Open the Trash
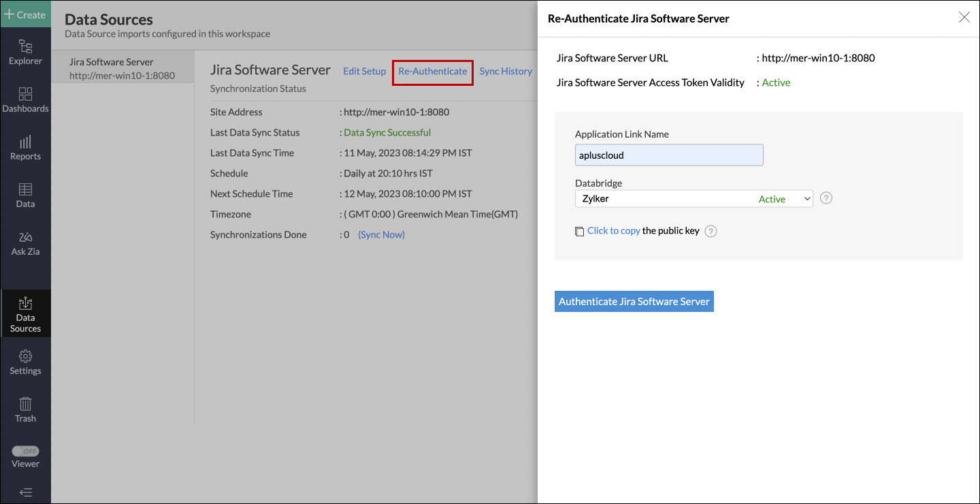This screenshot has height=504, width=980. coord(25,409)
